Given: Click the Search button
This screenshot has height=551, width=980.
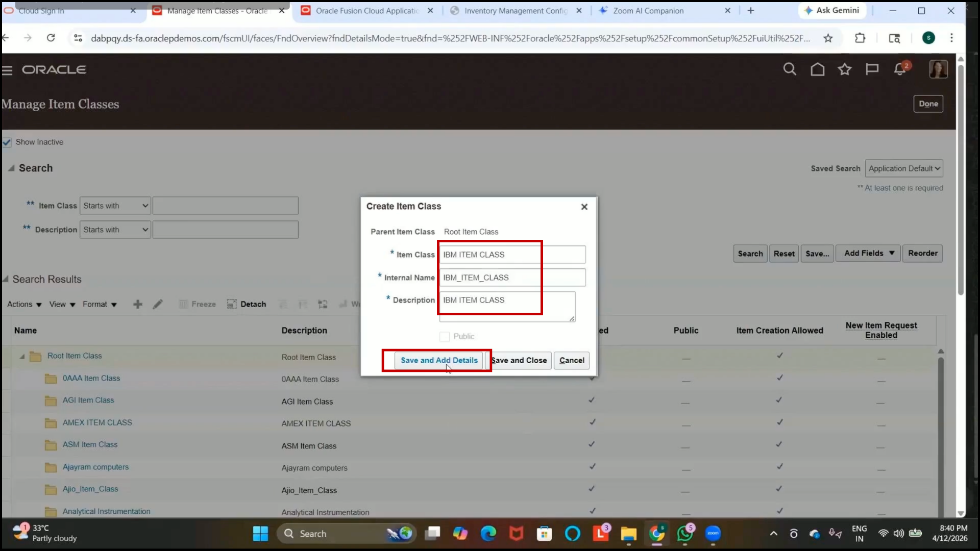Looking at the screenshot, I should (x=750, y=254).
